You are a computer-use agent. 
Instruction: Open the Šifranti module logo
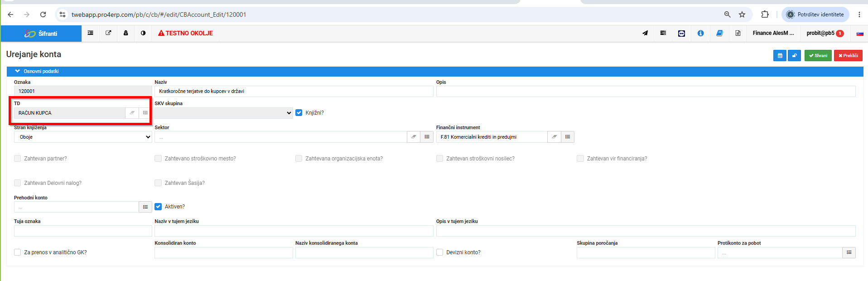point(41,34)
